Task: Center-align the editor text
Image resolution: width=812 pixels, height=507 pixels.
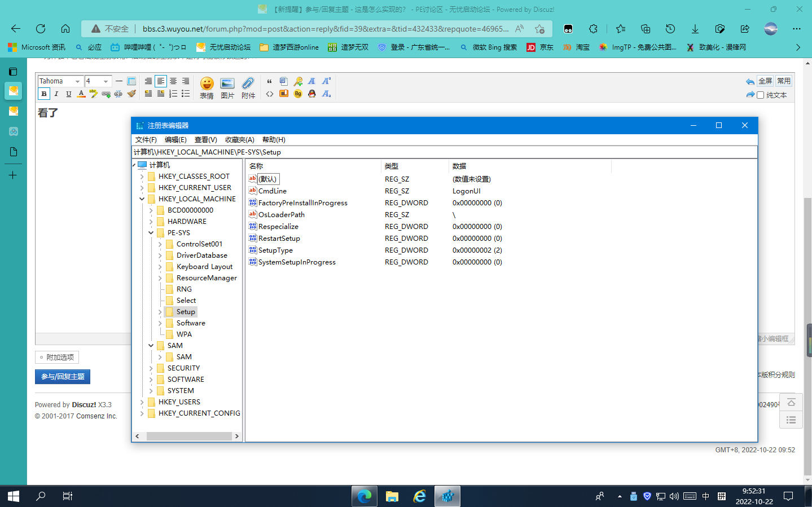Action: (x=173, y=81)
